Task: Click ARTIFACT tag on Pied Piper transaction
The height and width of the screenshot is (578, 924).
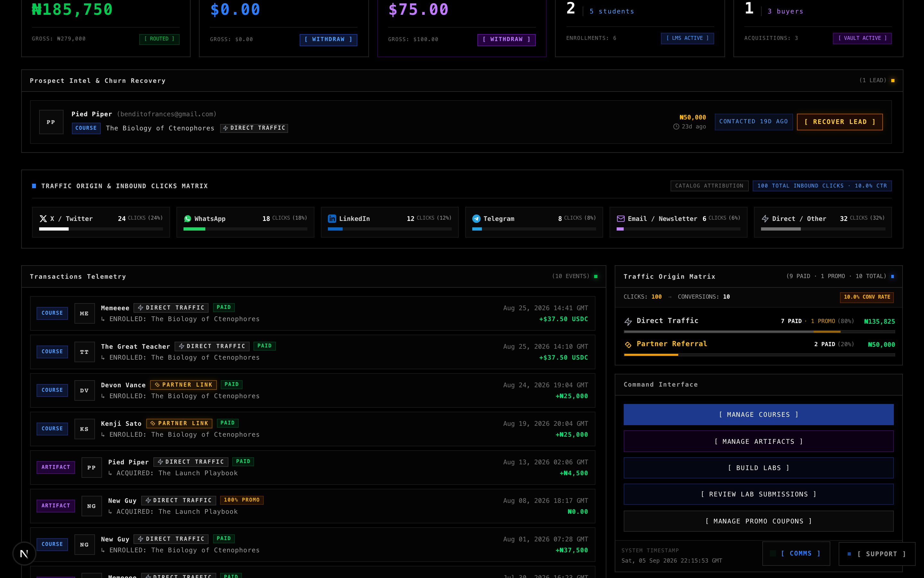Action: (x=56, y=467)
